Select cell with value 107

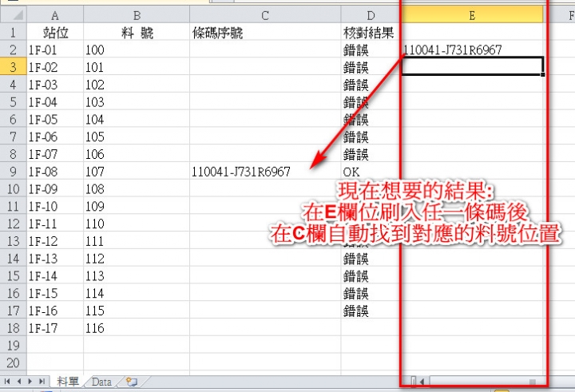click(137, 171)
